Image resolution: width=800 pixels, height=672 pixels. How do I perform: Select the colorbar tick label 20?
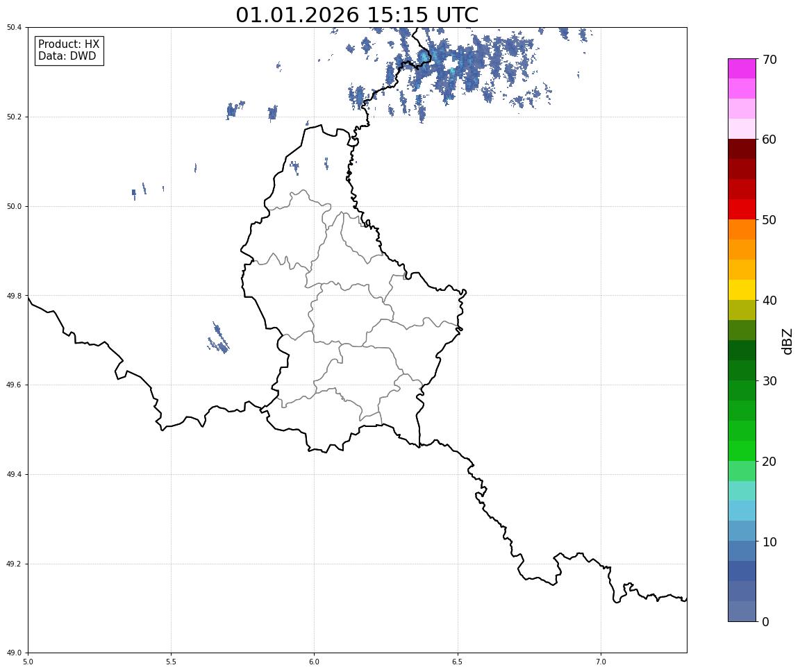coord(769,462)
